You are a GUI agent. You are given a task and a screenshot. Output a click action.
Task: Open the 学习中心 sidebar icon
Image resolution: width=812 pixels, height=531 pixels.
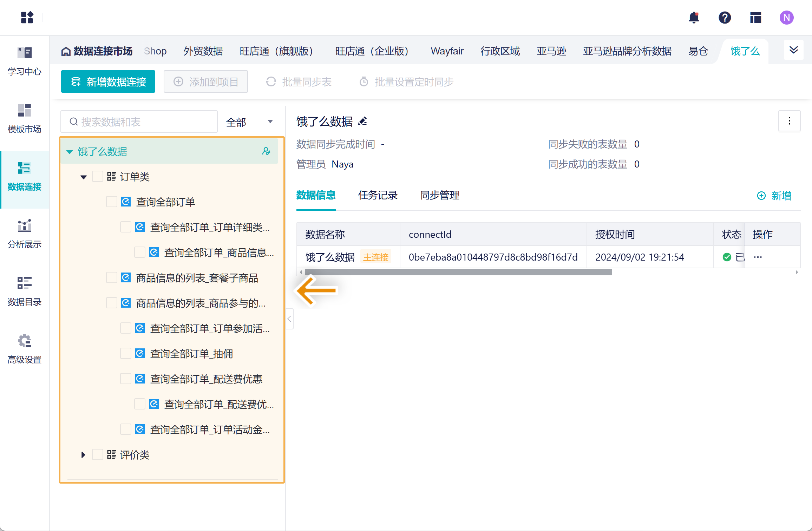click(x=24, y=53)
